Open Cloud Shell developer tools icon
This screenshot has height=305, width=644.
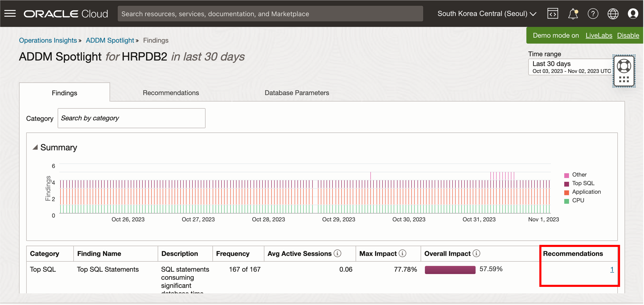coord(553,14)
